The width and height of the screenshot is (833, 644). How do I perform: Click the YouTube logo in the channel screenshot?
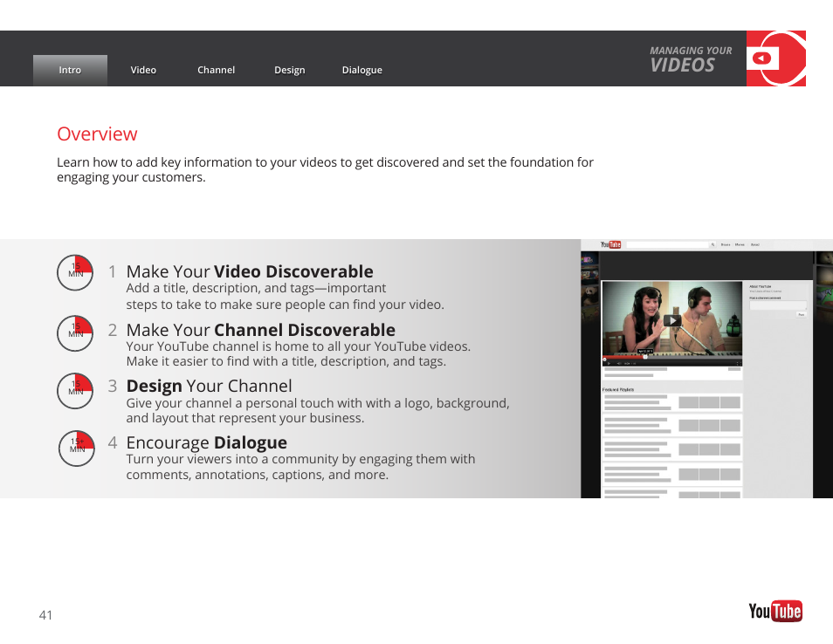click(x=610, y=245)
